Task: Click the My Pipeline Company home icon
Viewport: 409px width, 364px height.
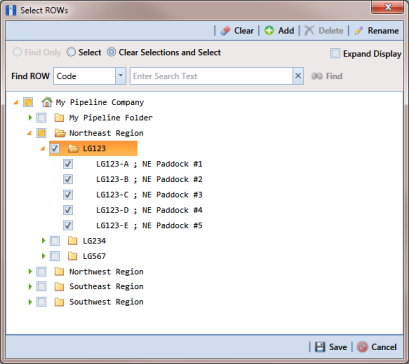Action: click(x=47, y=102)
